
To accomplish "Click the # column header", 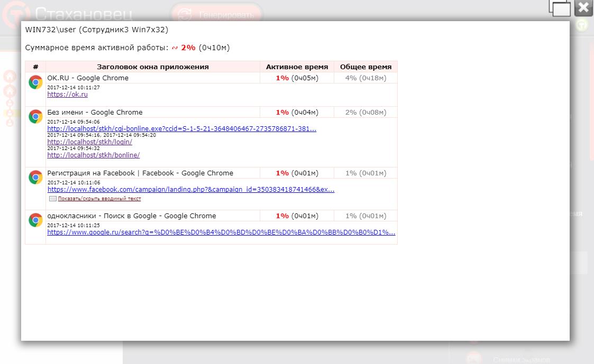I will [x=35, y=67].
